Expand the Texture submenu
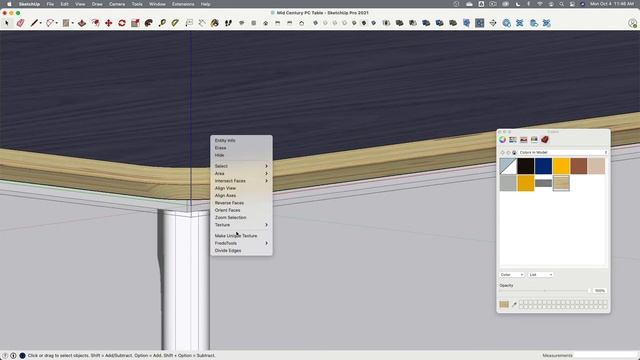Screen dimensions: 640x360 241,225
